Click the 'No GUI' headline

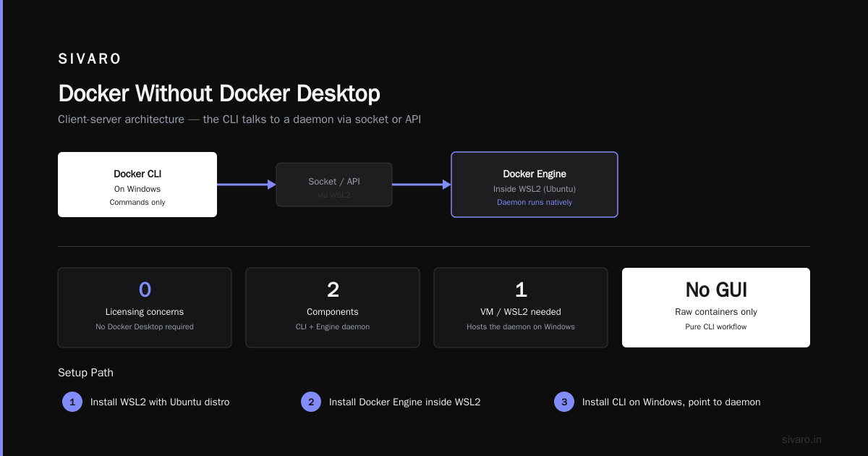[x=716, y=290]
